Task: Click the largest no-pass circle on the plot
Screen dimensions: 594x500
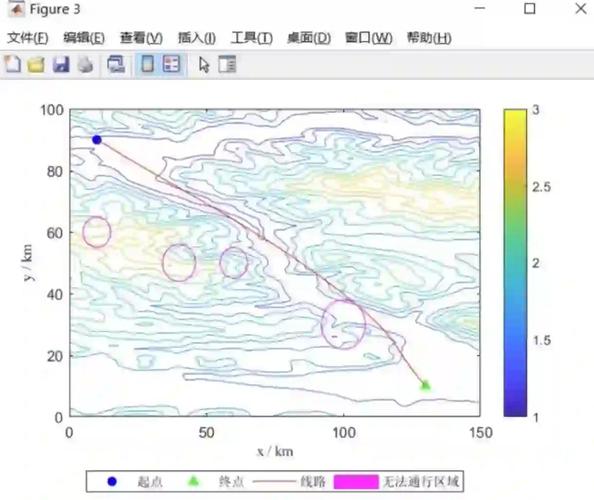Action: [343, 324]
